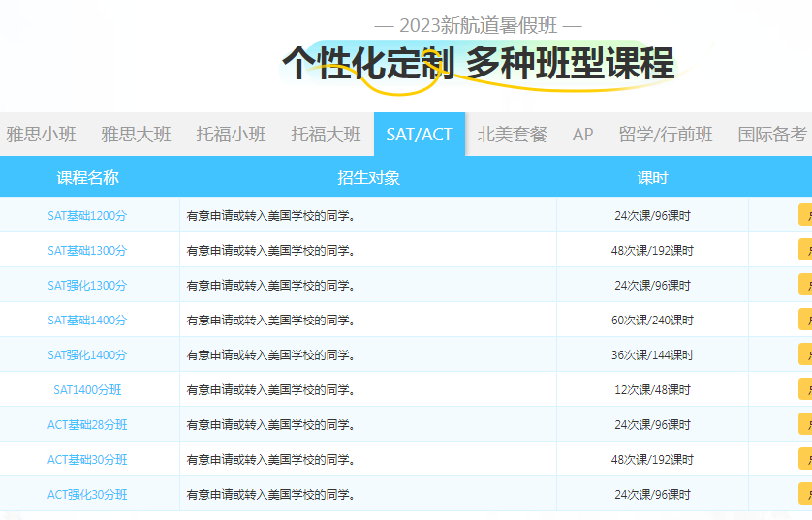812x520 pixels.
Task: Click the 招生对象 text in ACT基础28分班 row
Action: (x=271, y=425)
